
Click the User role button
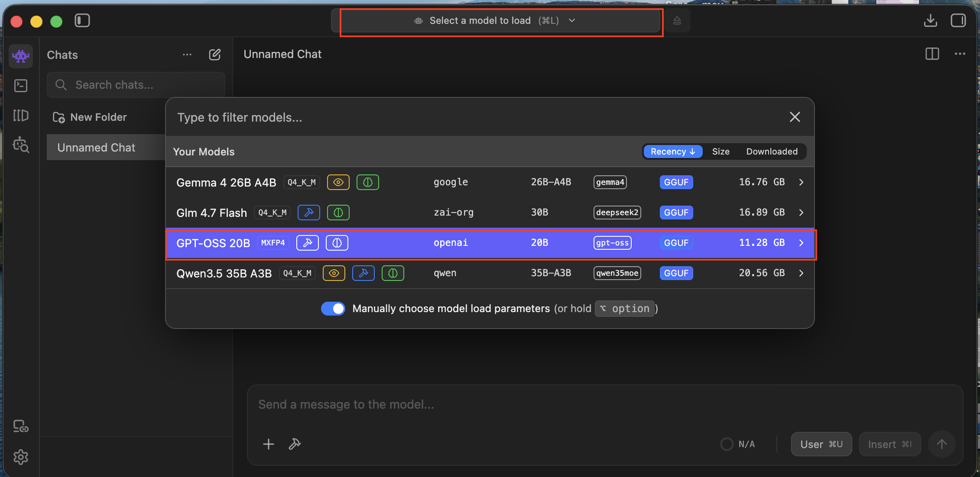click(821, 444)
